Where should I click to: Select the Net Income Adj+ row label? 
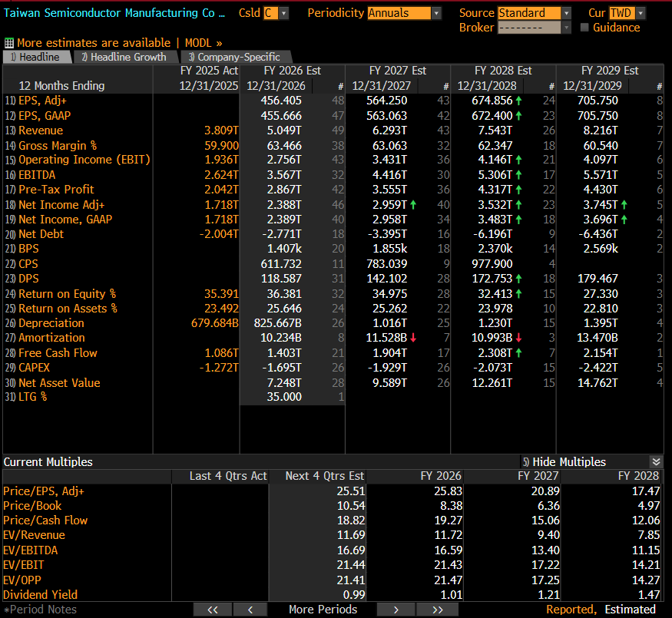click(x=61, y=205)
